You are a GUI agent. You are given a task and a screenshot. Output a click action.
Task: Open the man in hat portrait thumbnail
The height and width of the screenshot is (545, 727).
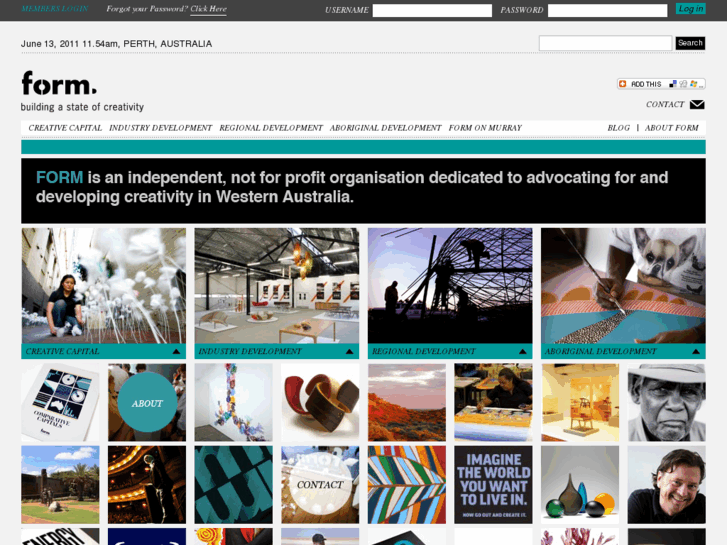[x=666, y=402]
